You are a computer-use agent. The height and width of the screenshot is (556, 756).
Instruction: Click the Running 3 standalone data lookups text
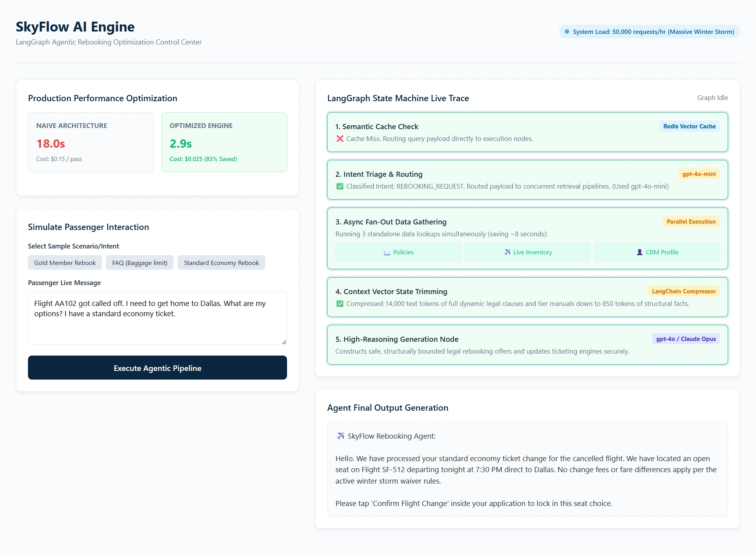[441, 234]
